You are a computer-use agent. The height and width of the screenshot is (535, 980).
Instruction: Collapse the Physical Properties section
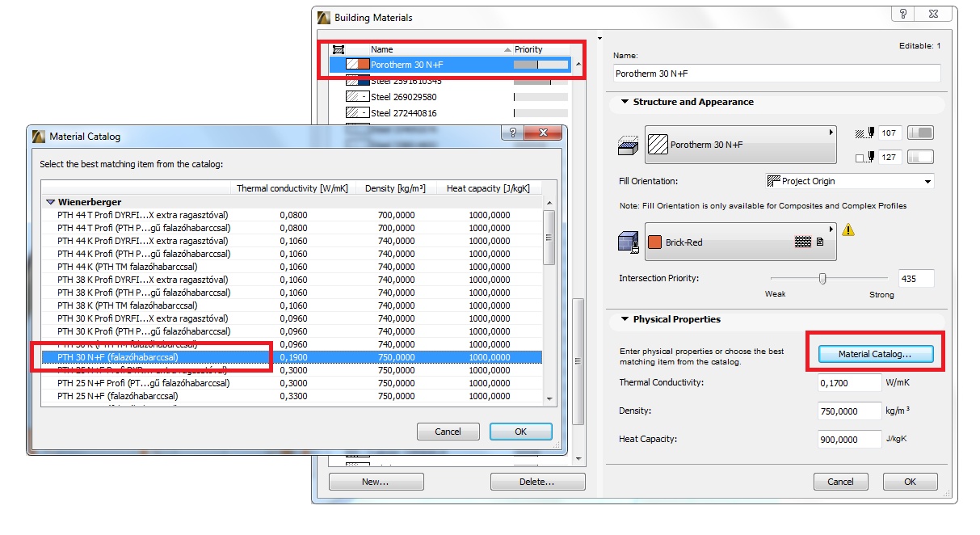click(625, 320)
